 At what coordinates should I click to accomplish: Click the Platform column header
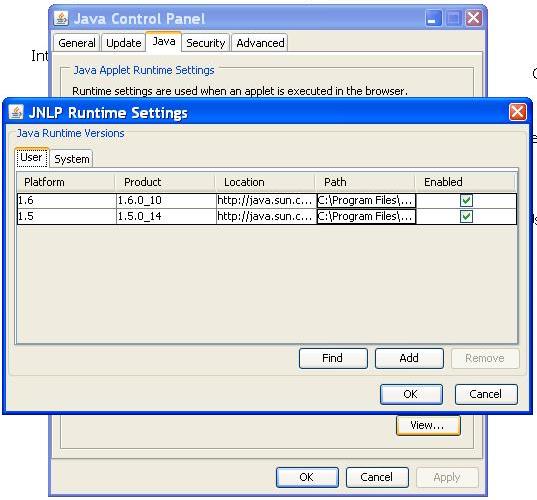(65, 182)
